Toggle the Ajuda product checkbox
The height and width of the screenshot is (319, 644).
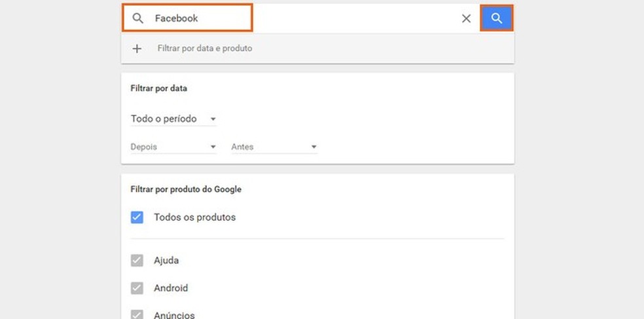click(x=137, y=261)
